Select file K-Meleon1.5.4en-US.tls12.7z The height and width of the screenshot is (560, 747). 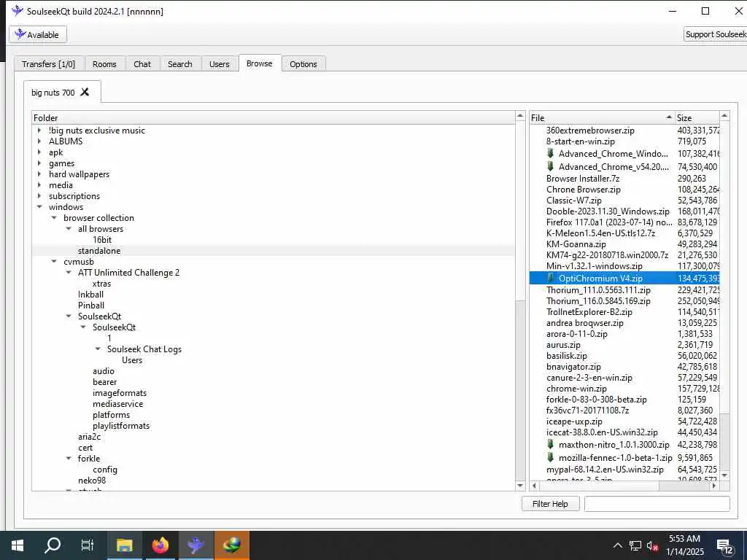pyautogui.click(x=601, y=233)
